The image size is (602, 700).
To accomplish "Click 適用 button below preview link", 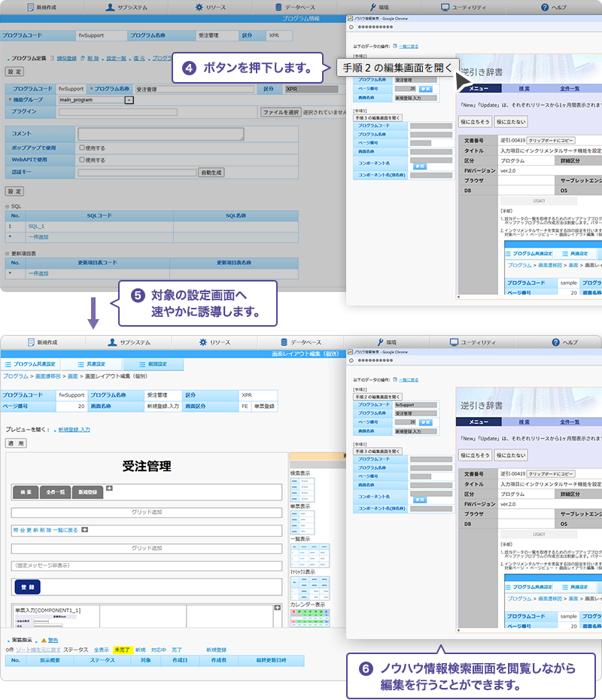I will click(x=16, y=443).
